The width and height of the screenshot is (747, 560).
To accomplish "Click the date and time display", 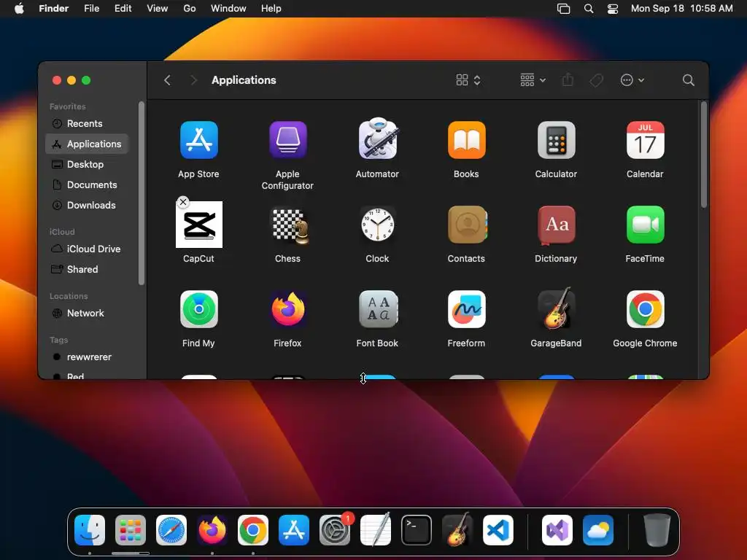I will tap(682, 9).
